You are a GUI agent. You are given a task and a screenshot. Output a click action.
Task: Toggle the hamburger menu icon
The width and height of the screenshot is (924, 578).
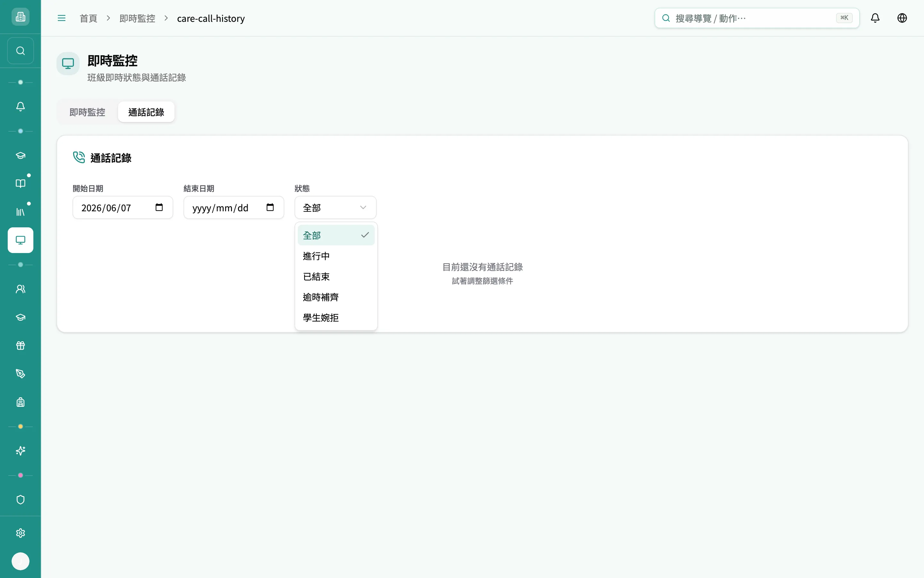(x=62, y=18)
